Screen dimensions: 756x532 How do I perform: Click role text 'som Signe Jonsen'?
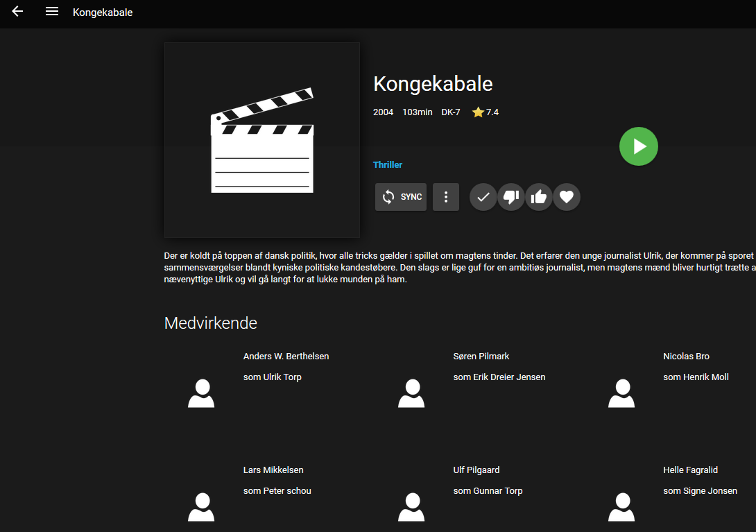(x=700, y=491)
